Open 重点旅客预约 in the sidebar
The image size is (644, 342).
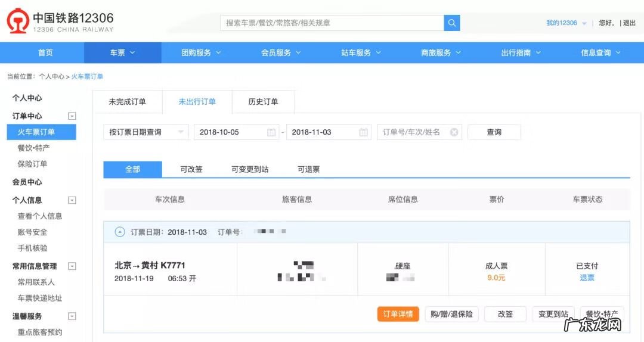pos(40,332)
